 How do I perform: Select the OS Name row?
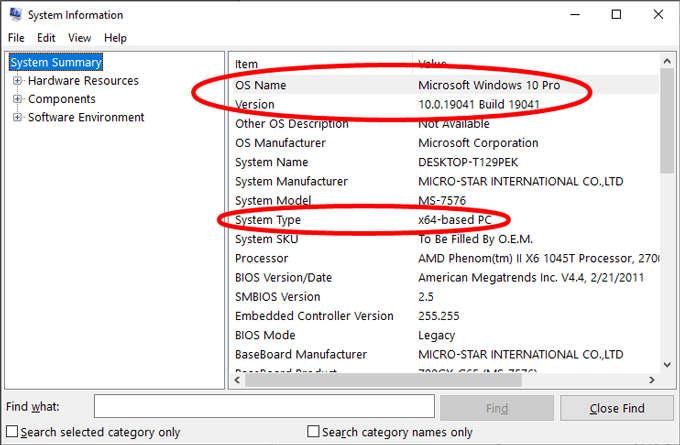(x=446, y=85)
